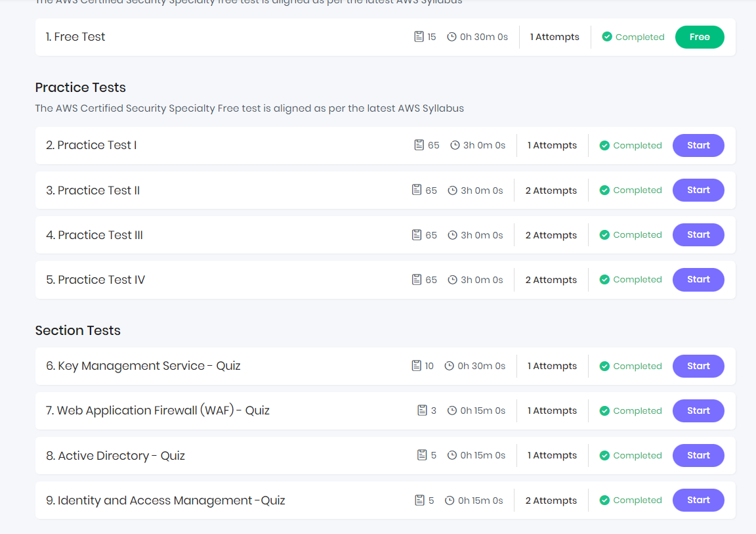The height and width of the screenshot is (534, 756).
Task: Open the '3. Practice Test II' title
Action: coord(93,190)
